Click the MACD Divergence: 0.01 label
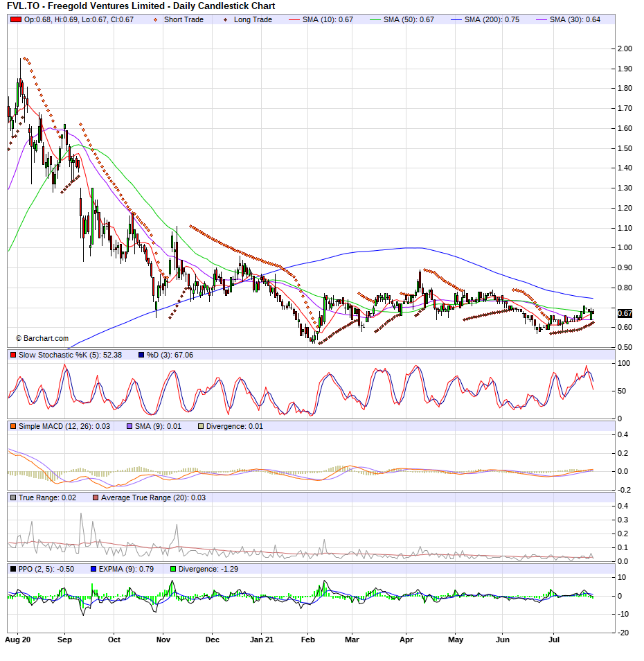The height and width of the screenshot is (661, 644). click(x=235, y=426)
